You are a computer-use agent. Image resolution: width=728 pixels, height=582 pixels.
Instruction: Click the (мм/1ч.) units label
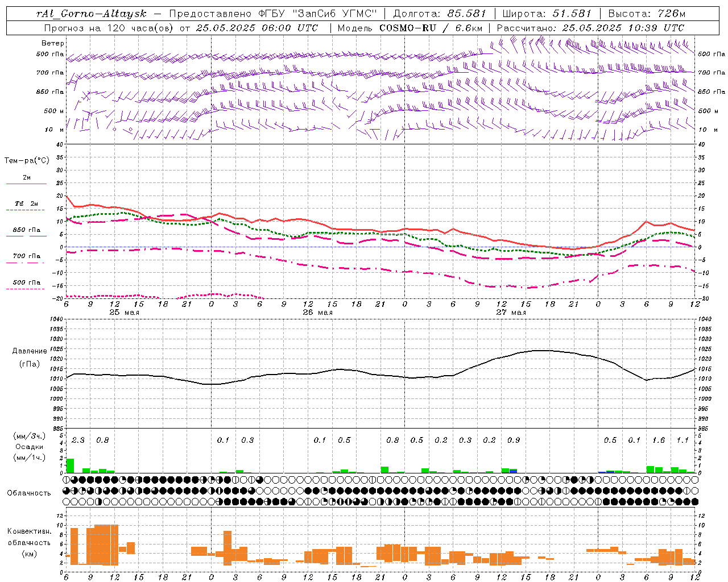(x=30, y=458)
